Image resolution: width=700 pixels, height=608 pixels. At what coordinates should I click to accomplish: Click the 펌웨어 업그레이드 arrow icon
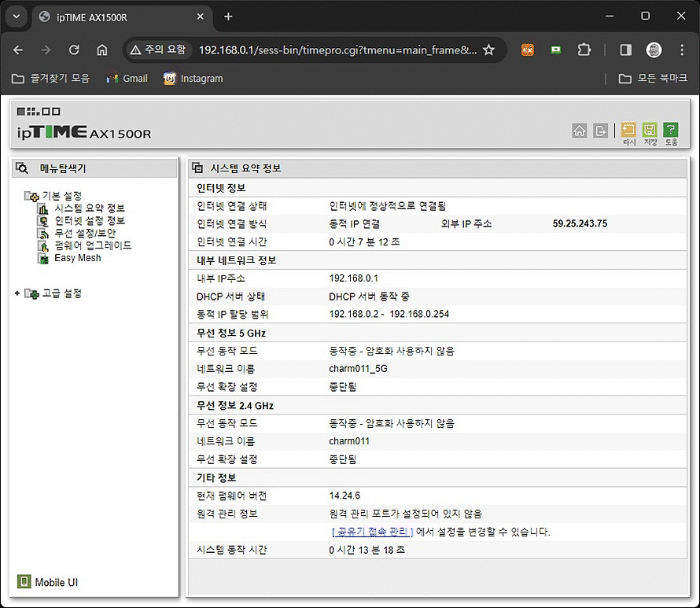coord(43,246)
